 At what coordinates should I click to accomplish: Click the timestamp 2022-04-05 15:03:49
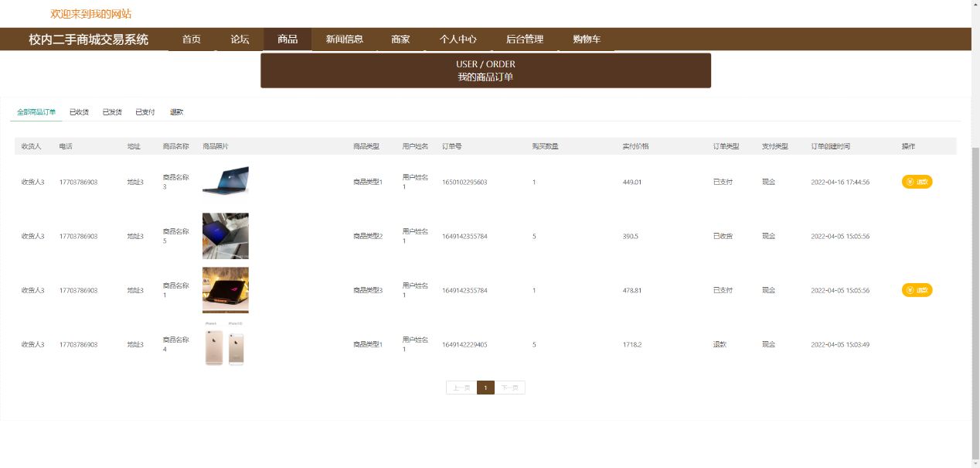(840, 345)
